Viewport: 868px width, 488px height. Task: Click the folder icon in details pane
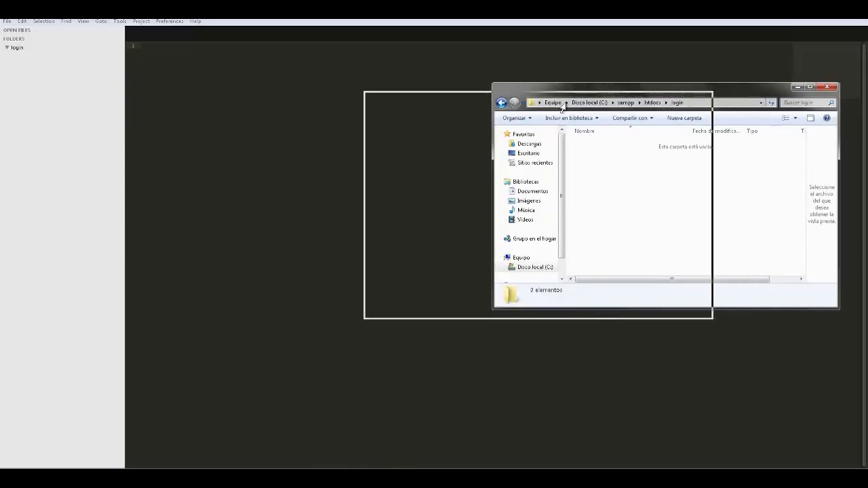511,294
